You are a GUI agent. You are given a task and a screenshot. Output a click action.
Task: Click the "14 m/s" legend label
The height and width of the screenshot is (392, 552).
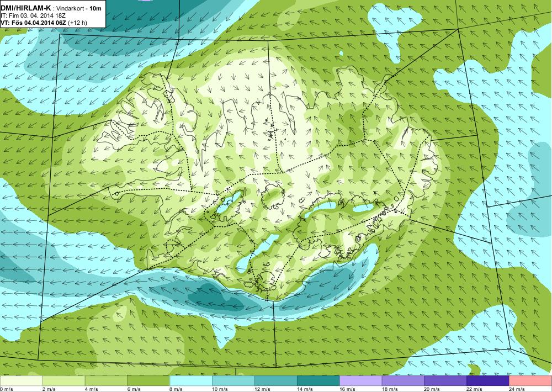[305, 389]
